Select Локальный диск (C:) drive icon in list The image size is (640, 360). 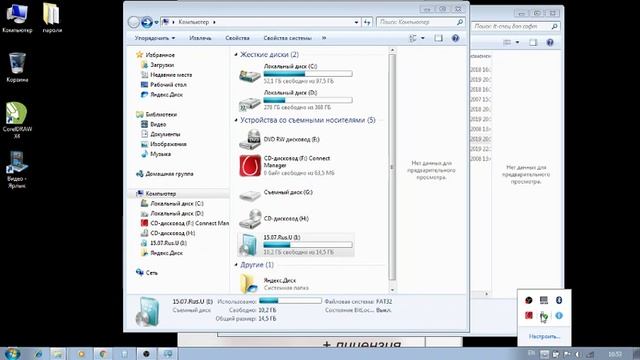250,75
